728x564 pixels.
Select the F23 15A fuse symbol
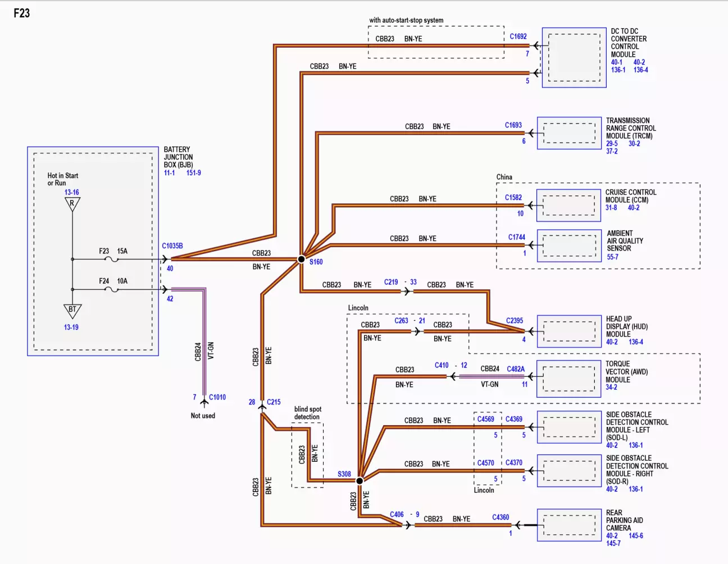[x=112, y=259]
